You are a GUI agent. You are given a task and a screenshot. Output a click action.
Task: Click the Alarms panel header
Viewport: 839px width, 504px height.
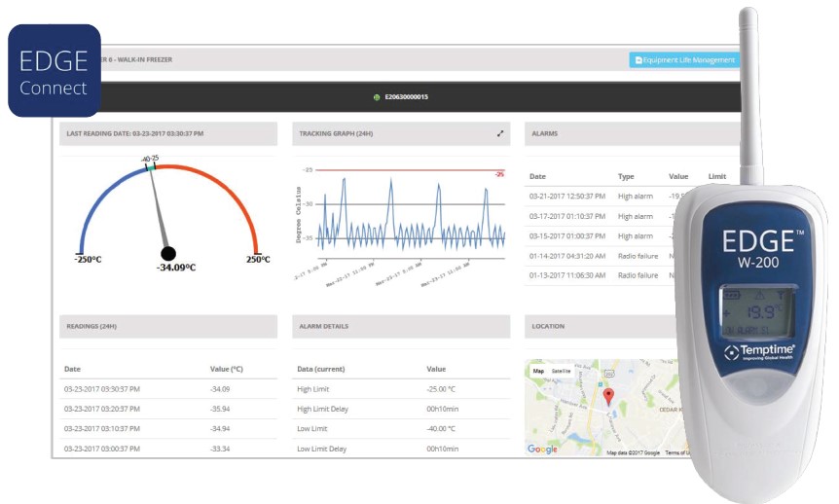pyautogui.click(x=632, y=133)
